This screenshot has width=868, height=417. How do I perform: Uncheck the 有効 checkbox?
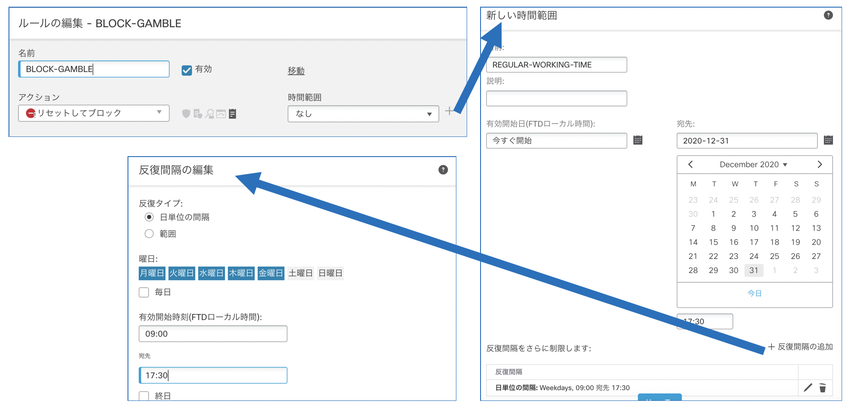(187, 70)
